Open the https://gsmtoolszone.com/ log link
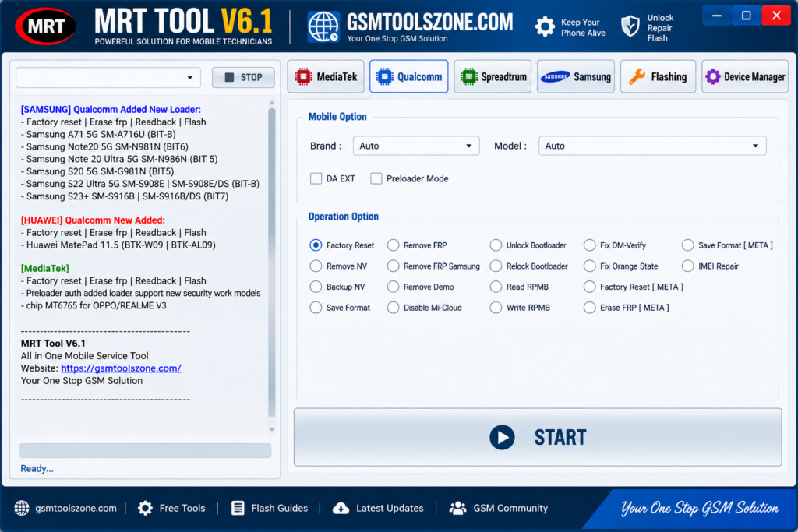Screen dimensions: 798x532 [x=121, y=368]
